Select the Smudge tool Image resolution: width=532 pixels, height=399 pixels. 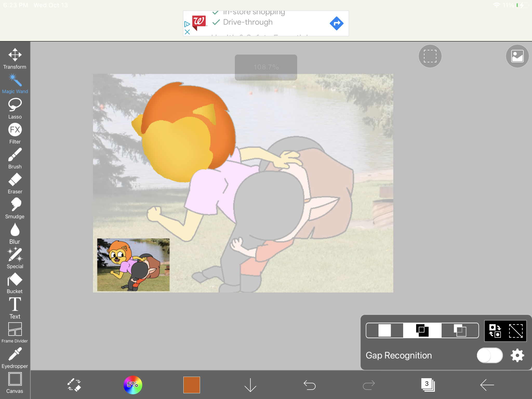tap(15, 208)
